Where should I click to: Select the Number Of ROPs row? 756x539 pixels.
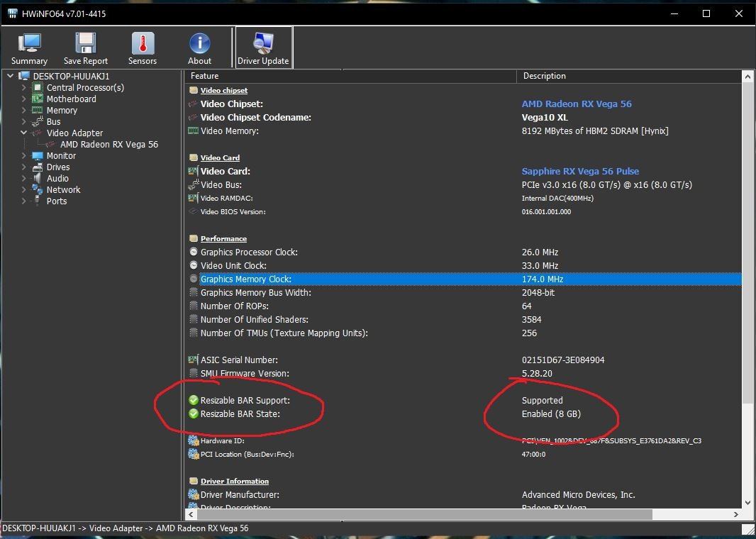pos(464,306)
